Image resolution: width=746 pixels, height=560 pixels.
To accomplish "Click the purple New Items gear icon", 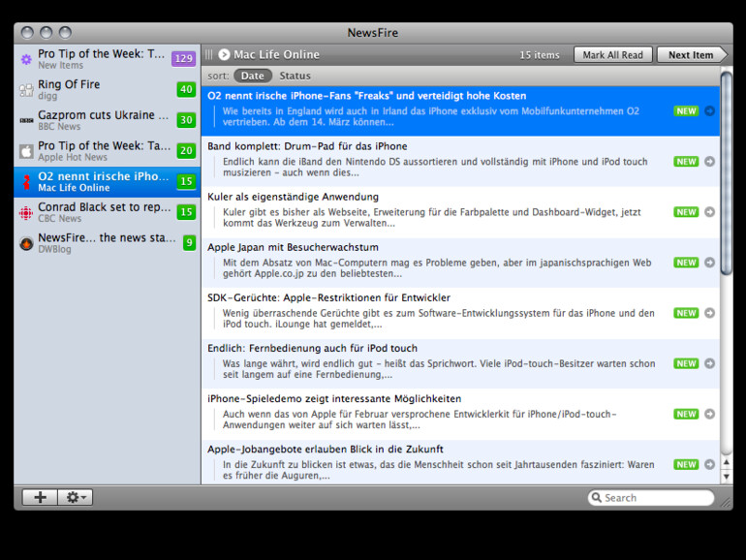I will tap(26, 59).
